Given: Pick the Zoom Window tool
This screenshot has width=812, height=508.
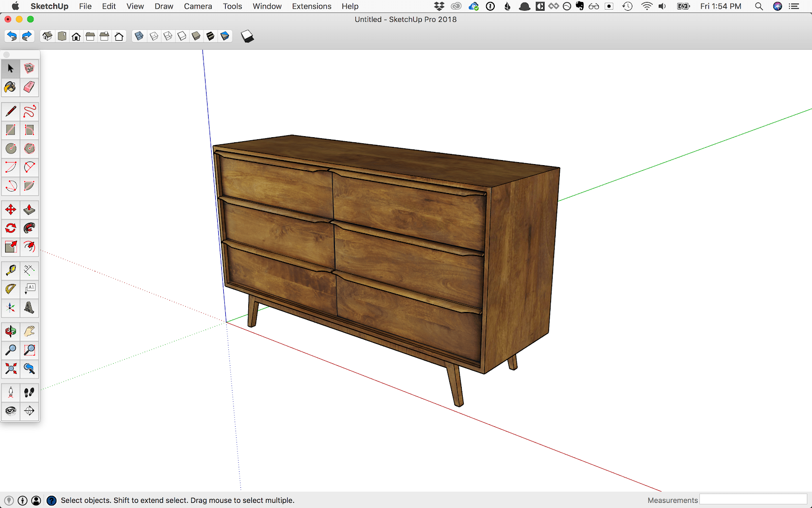Looking at the screenshot, I should pyautogui.click(x=29, y=350).
